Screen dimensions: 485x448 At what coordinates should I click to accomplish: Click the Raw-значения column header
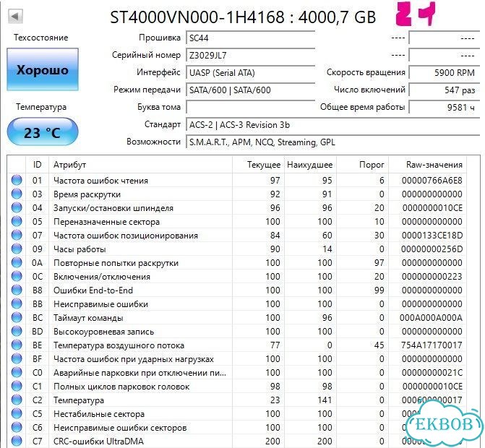[x=427, y=165]
